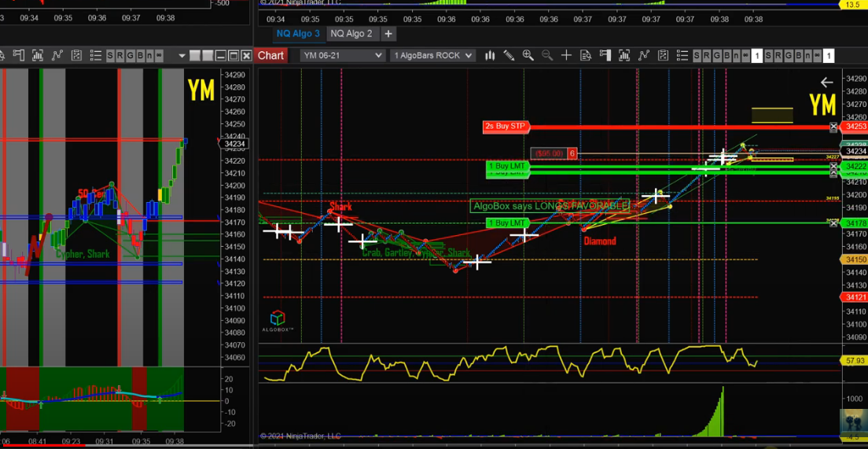Image resolution: width=868 pixels, height=449 pixels.
Task: Open Chart Trader icon in YM 06-21 toolbar
Action: pyautogui.click(x=605, y=55)
